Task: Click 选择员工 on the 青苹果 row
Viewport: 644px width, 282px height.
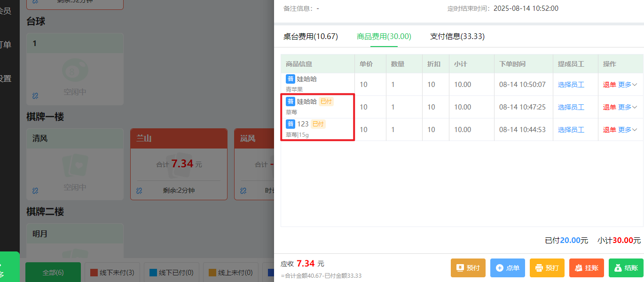Action: [x=572, y=84]
